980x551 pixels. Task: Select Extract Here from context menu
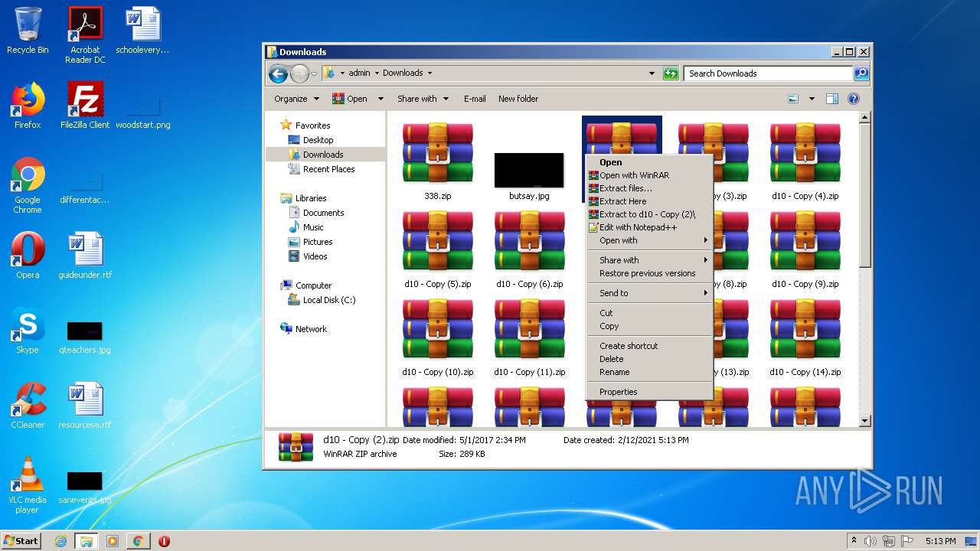(x=649, y=201)
